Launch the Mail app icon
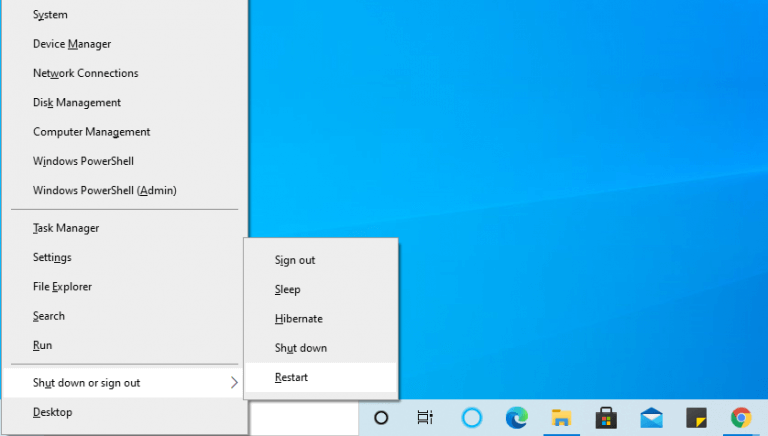Screen dimensions: 768x436 pyautogui.click(x=651, y=418)
